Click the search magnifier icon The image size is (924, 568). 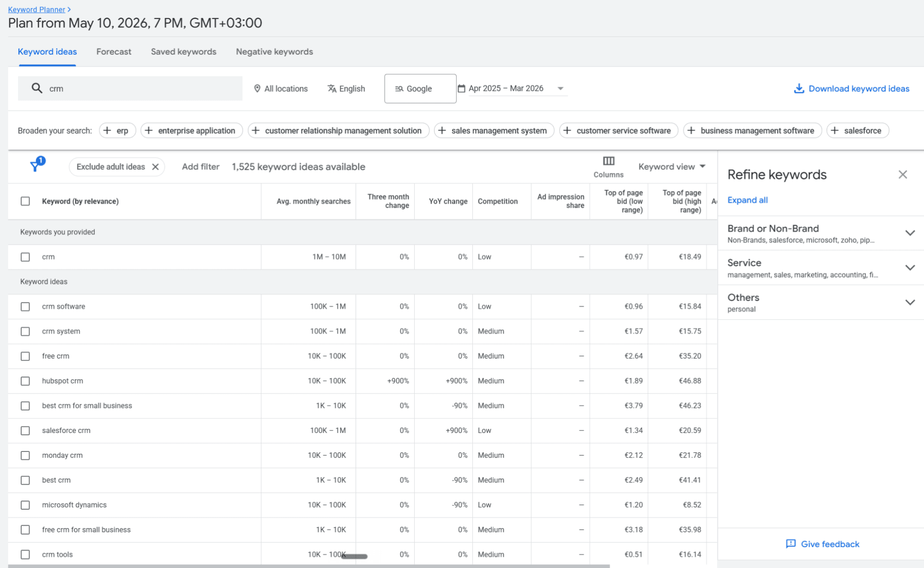point(37,88)
